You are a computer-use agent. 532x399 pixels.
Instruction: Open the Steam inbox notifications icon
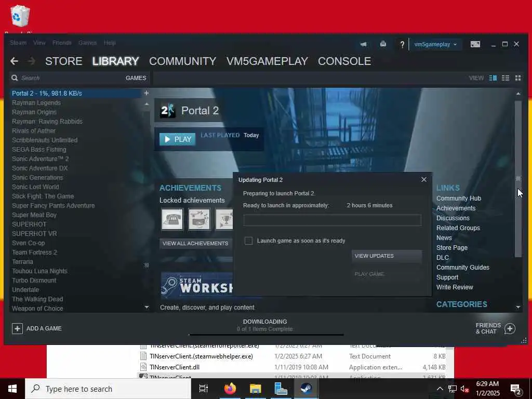(x=383, y=44)
